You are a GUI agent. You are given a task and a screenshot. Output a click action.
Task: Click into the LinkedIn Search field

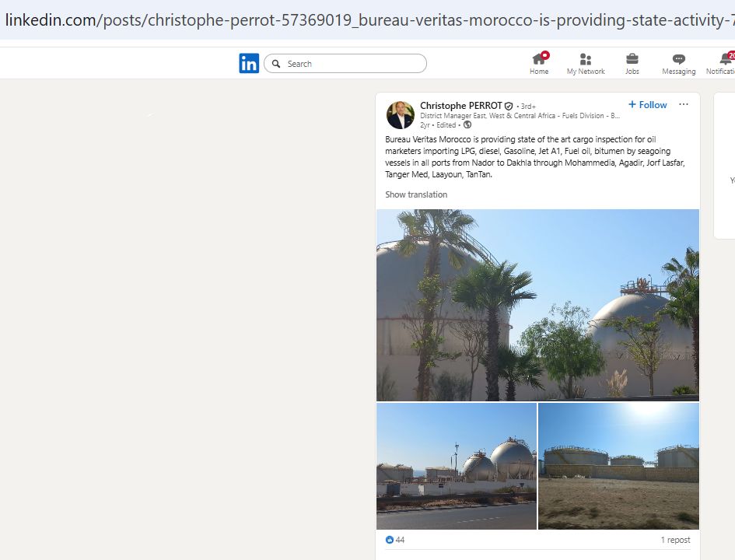345,63
